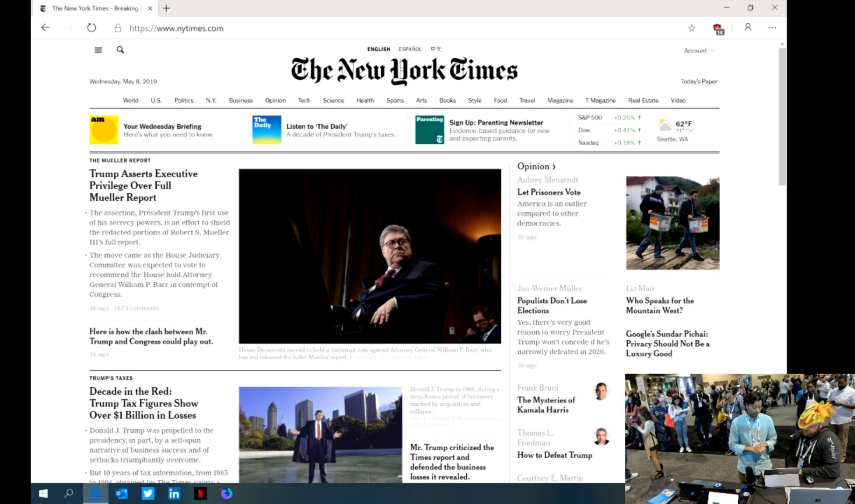855x504 pixels.
Task: Select the English edition
Action: (378, 49)
